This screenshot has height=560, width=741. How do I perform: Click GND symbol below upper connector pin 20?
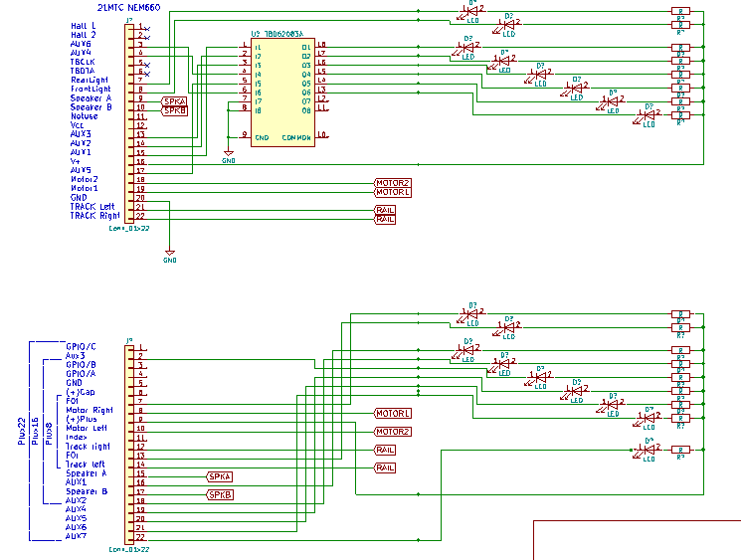(170, 256)
